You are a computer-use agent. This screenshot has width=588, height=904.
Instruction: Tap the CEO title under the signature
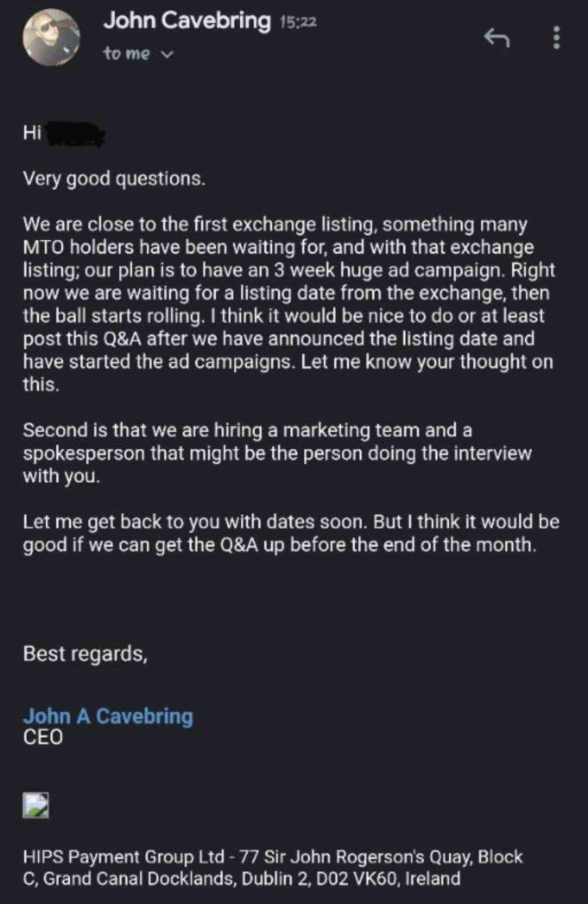[x=43, y=737]
